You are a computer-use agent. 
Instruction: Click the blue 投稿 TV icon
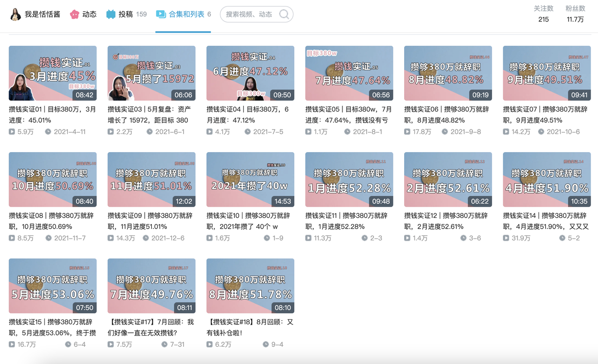click(111, 14)
